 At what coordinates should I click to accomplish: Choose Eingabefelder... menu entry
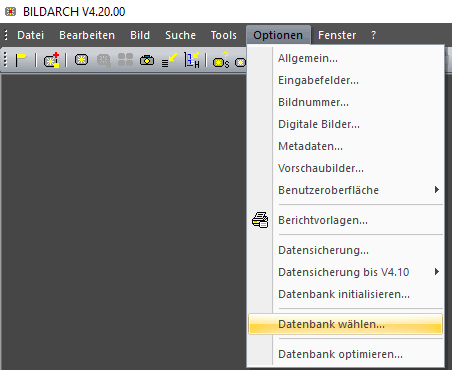pos(345,80)
